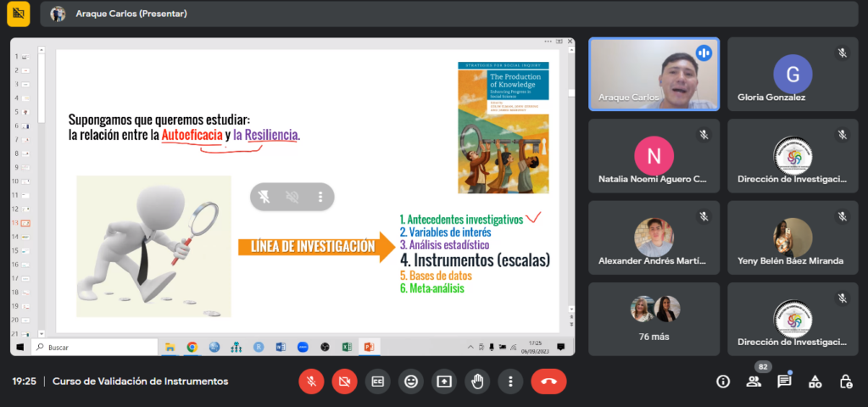
Task: Select the Gloria Gonzalez participant tile
Action: [x=793, y=74]
